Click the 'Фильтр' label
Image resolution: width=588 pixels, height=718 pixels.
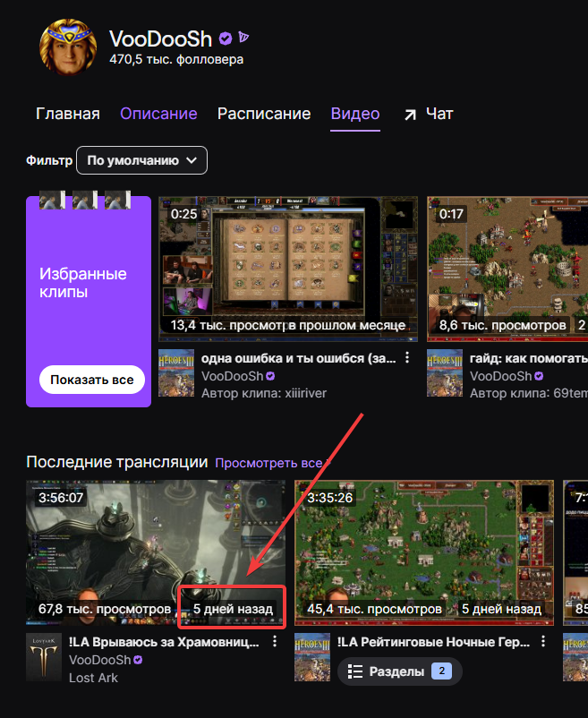tap(49, 160)
